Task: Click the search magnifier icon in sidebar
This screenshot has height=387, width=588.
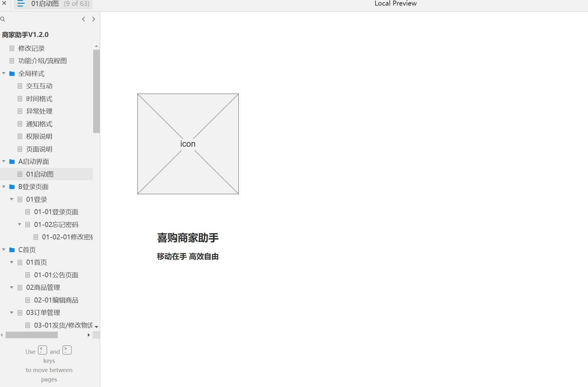Action: tap(3, 19)
